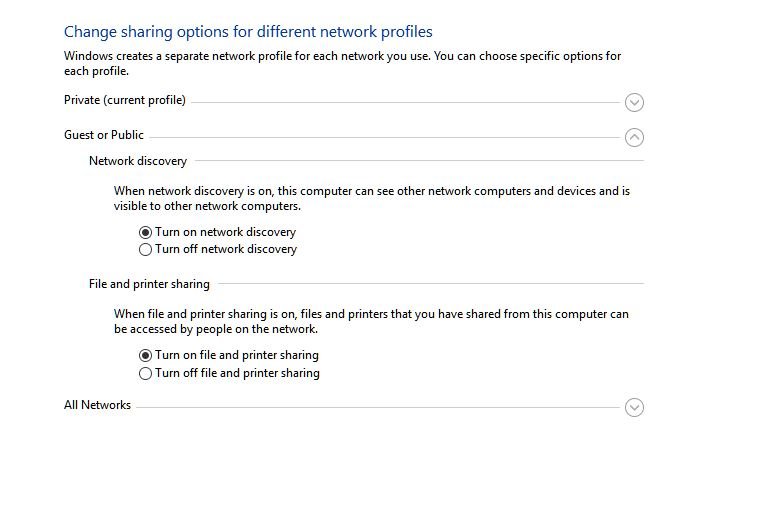Click the "Turn on file and printer sharing" label text
This screenshot has width=781, height=509.
tap(237, 355)
